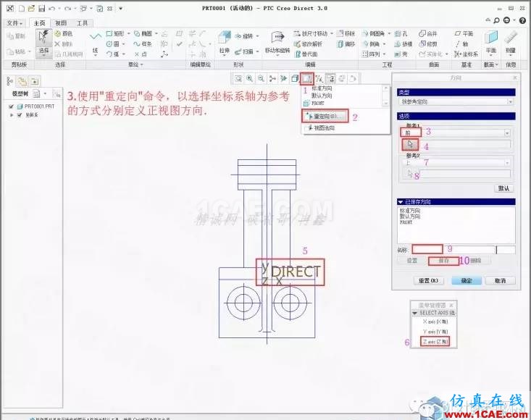Choose 重定向 (Reorient) in view menu
The height and width of the screenshot is (420, 531).
325,116
